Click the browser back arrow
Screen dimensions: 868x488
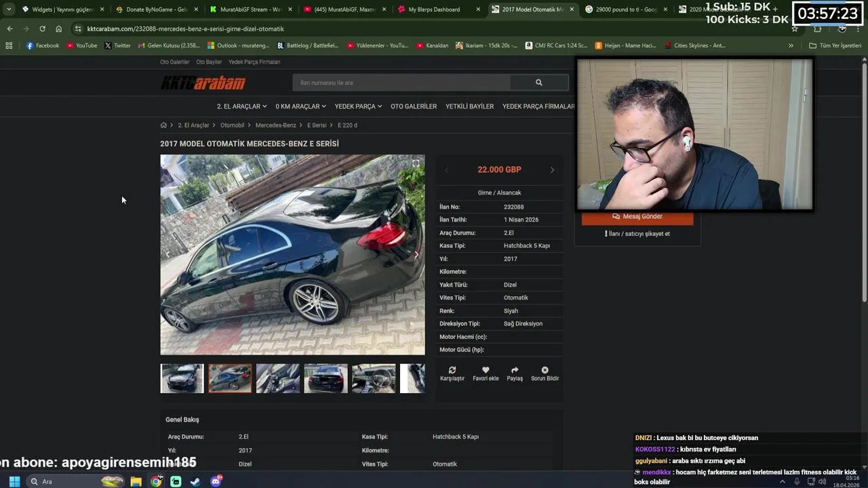click(x=9, y=28)
